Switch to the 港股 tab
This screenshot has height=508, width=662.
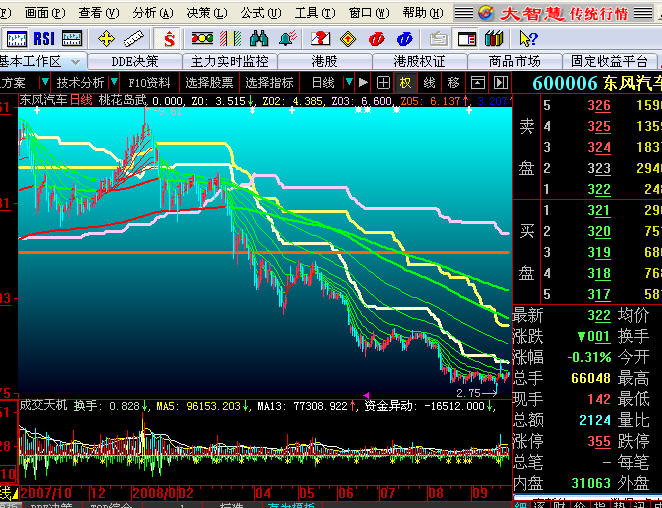325,62
